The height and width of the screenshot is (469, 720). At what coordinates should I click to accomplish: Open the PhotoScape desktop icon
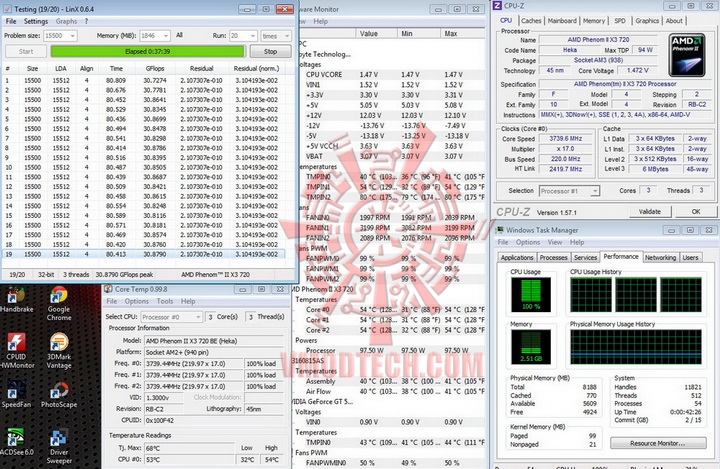point(59,395)
